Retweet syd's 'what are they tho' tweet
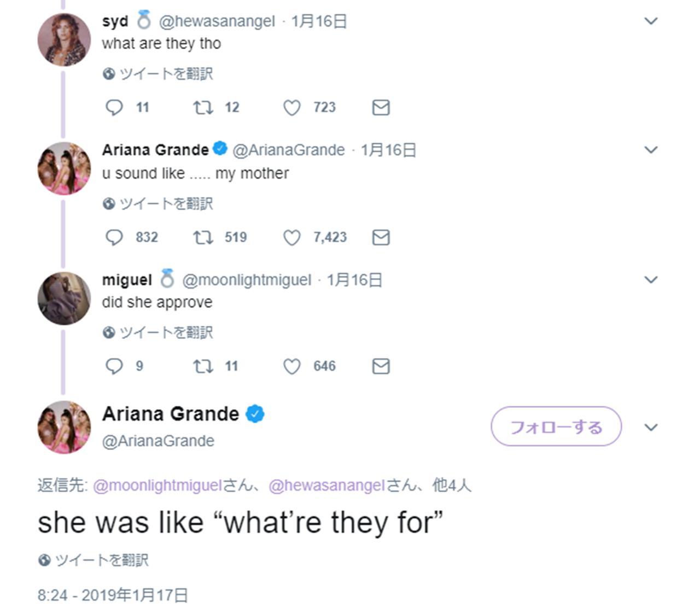This screenshot has height=613, width=700. pyautogui.click(x=203, y=107)
